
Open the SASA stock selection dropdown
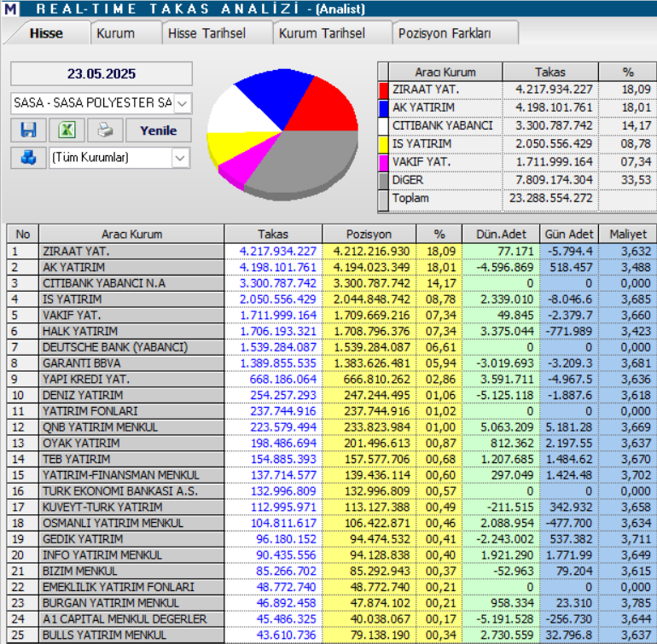[x=183, y=103]
